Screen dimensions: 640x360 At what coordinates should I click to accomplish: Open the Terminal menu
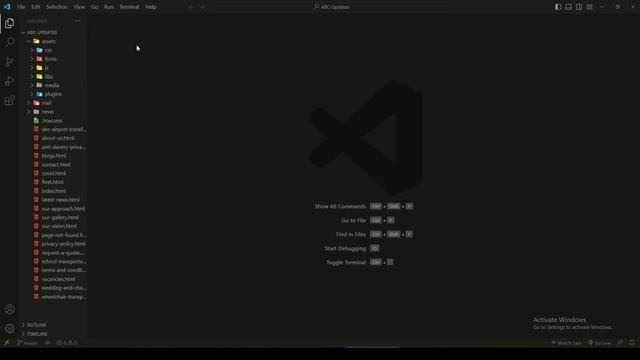[129, 7]
